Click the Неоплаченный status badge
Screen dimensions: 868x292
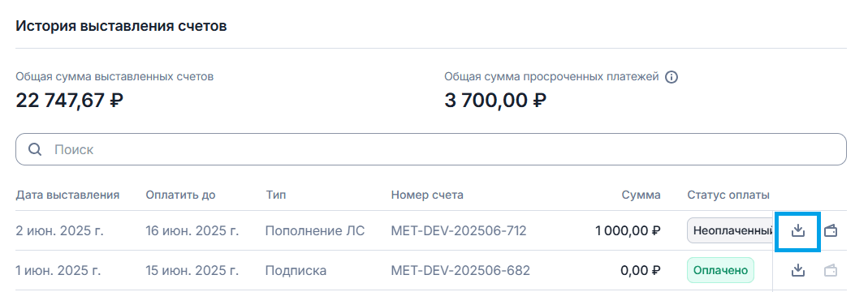730,230
